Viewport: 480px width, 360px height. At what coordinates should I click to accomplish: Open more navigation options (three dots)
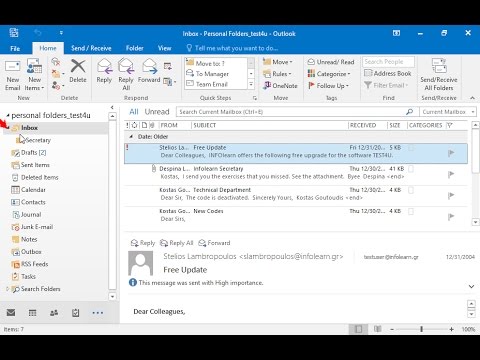coord(97,313)
